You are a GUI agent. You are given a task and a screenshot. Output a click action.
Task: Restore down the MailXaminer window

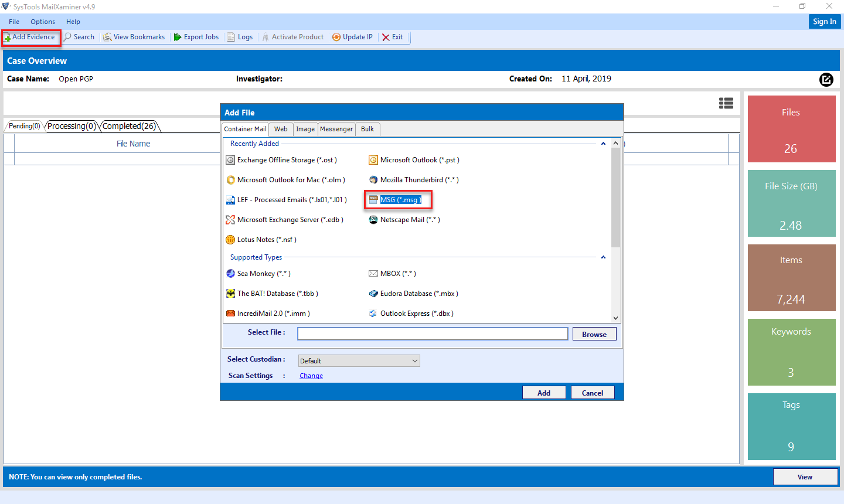802,6
